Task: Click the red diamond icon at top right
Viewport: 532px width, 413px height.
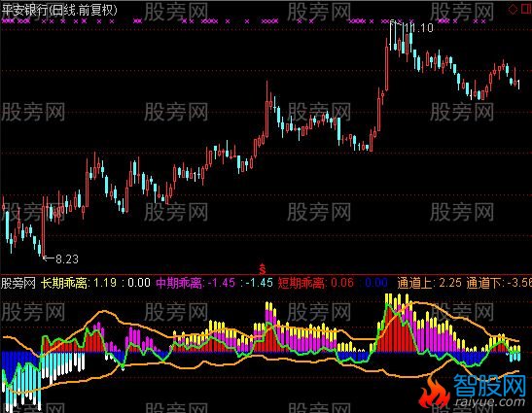Action: (x=513, y=9)
